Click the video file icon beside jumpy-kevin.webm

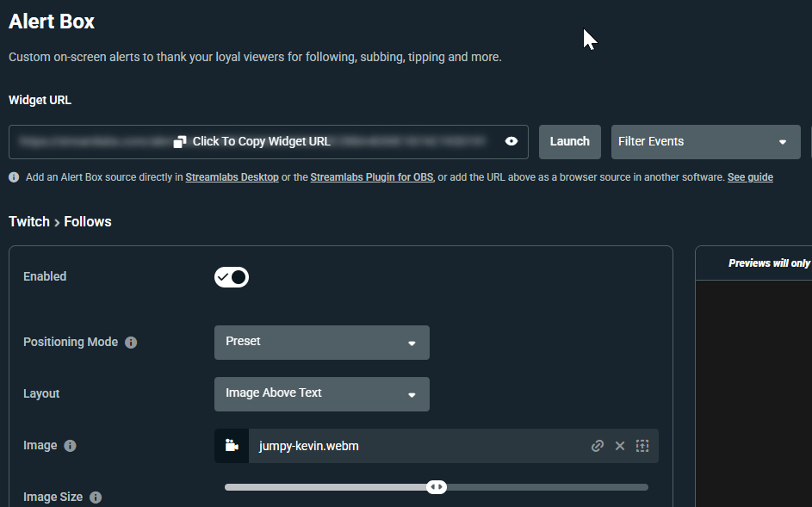[232, 446]
